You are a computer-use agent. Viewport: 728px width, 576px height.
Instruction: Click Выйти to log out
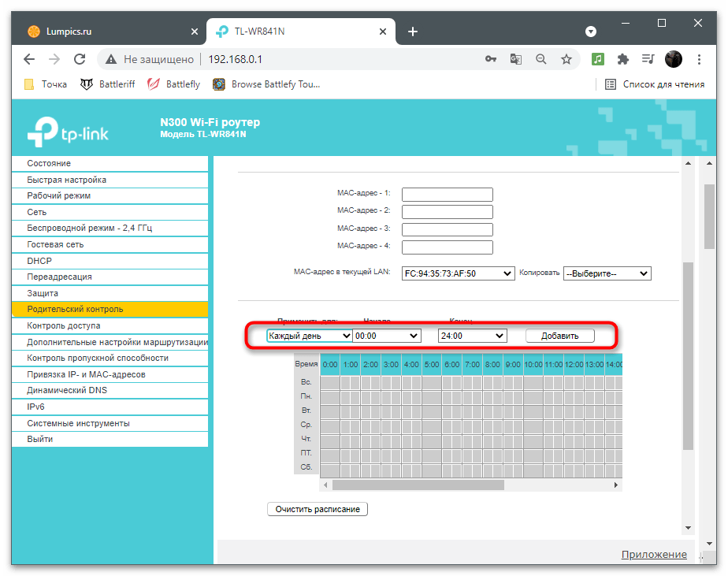coord(110,439)
